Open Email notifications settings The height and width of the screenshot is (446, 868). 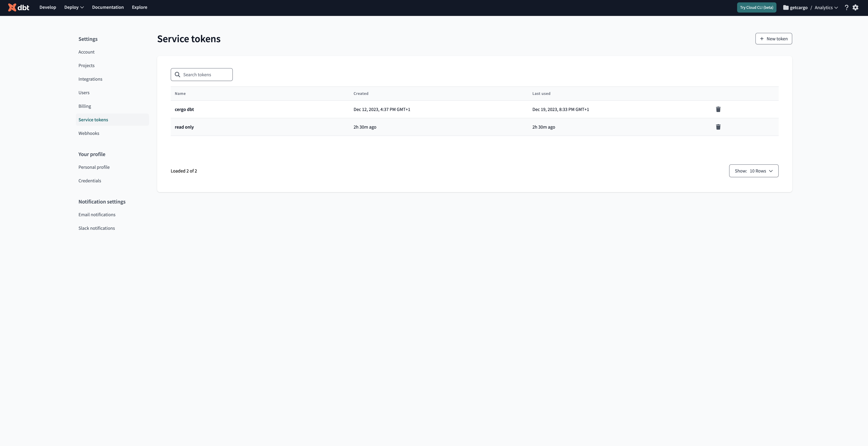(x=97, y=215)
